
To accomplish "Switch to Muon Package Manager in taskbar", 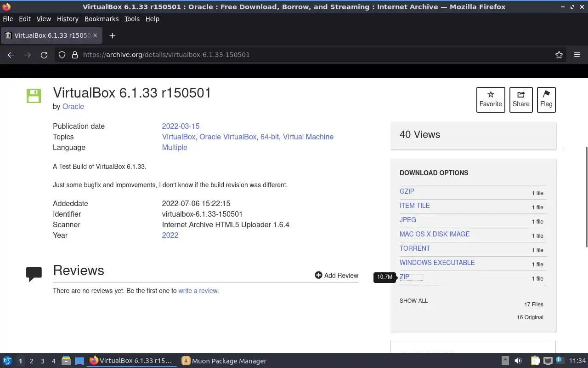I will pyautogui.click(x=224, y=361).
